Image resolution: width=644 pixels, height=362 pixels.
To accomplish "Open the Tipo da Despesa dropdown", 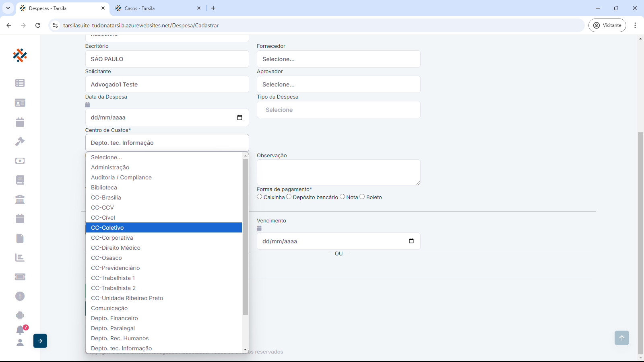I will [339, 110].
